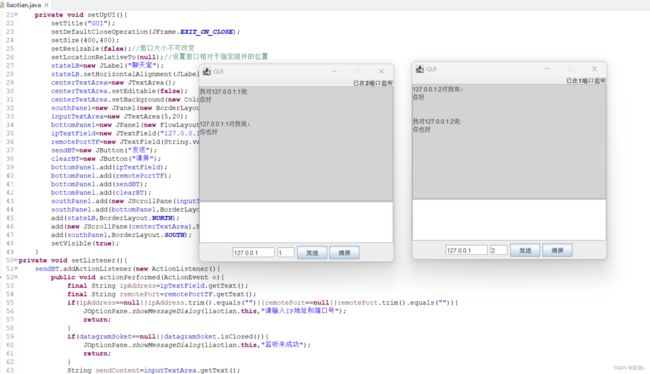The width and height of the screenshot is (650, 374).
Task: Collapse the setUpUI method at line 21
Action: tap(16, 15)
